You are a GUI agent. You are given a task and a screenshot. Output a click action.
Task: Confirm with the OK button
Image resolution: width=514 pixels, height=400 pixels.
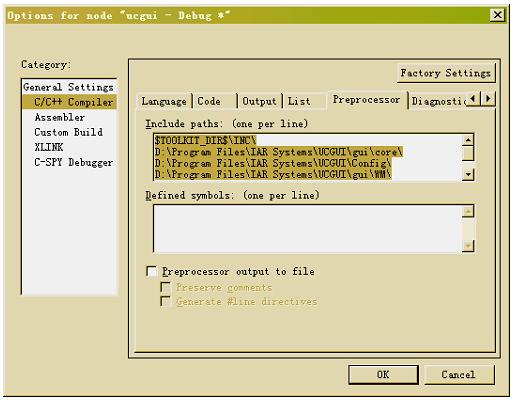383,375
